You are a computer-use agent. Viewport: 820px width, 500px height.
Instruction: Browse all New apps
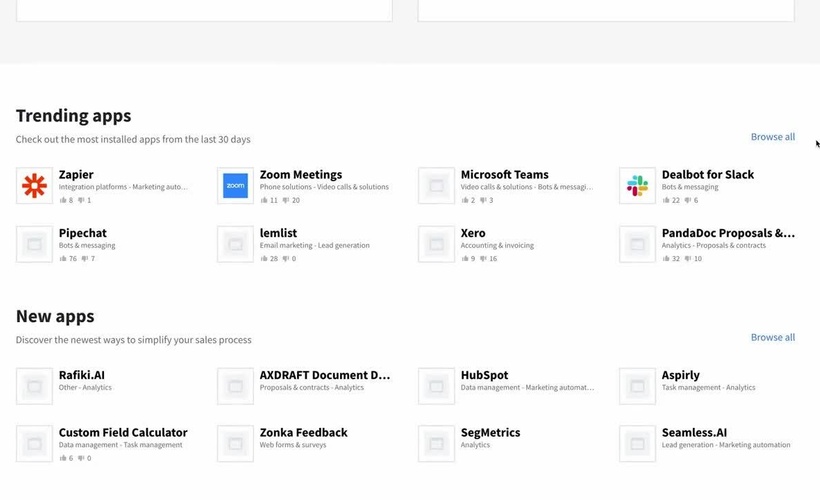(772, 338)
